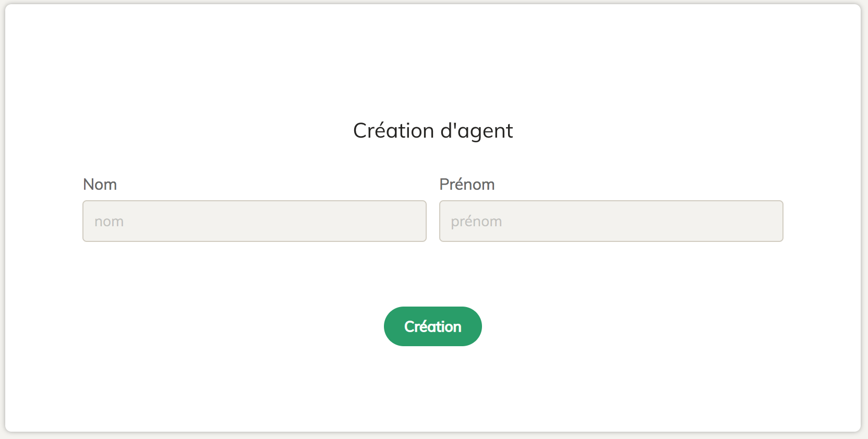Select the first name input box

tap(611, 221)
